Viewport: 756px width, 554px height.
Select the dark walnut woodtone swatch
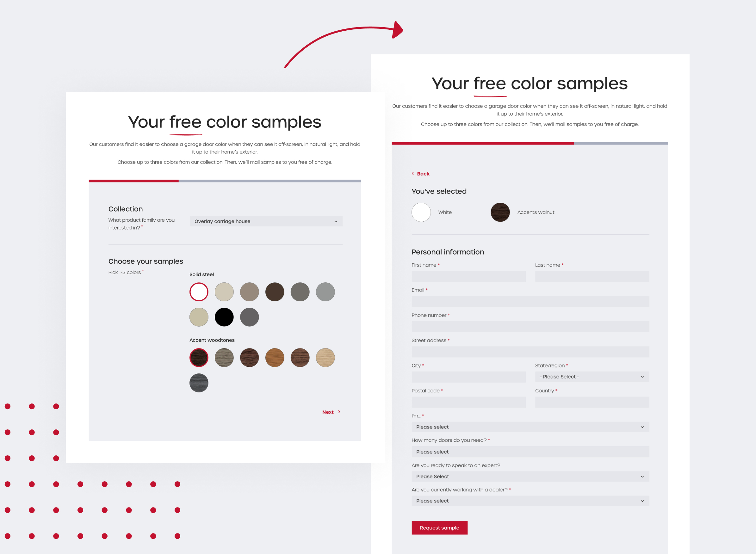[x=199, y=358]
